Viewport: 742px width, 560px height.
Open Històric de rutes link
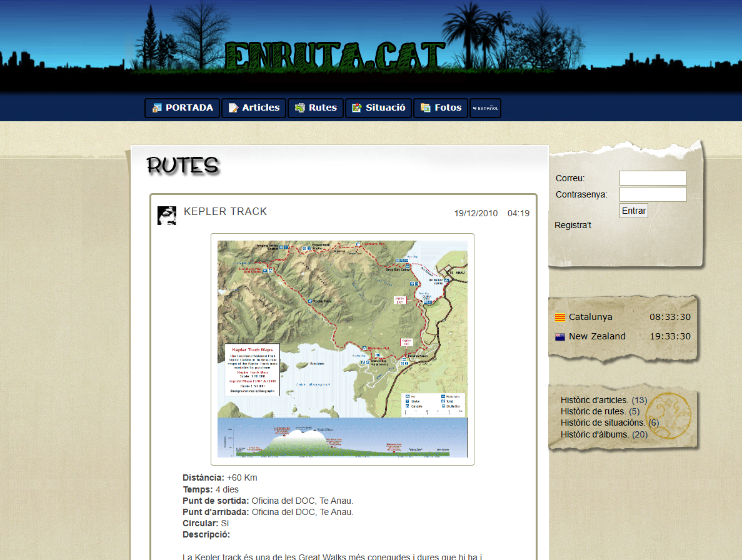pos(593,411)
